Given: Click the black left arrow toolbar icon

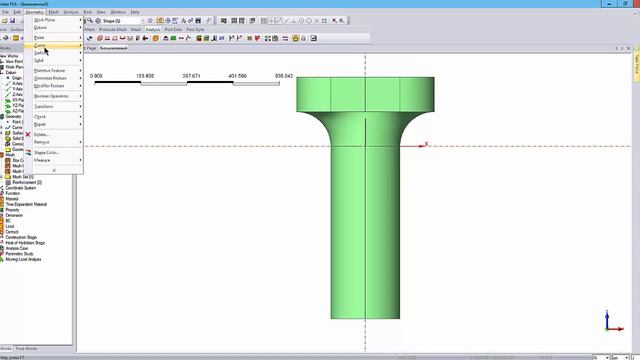Looking at the screenshot, I should [x=145, y=38].
